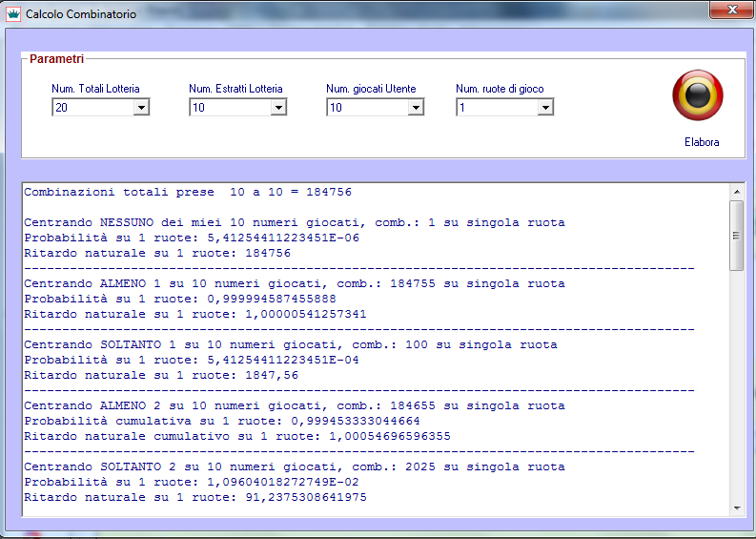This screenshot has height=539, width=756.
Task: Click the 'Centrando SOLTANTO 2 su 10' line
Action: pos(295,466)
